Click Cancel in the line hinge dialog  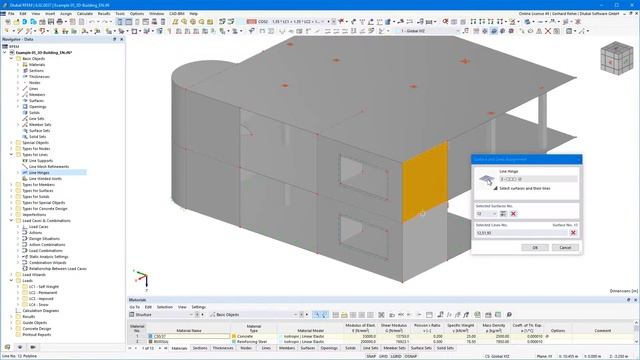tap(565, 248)
